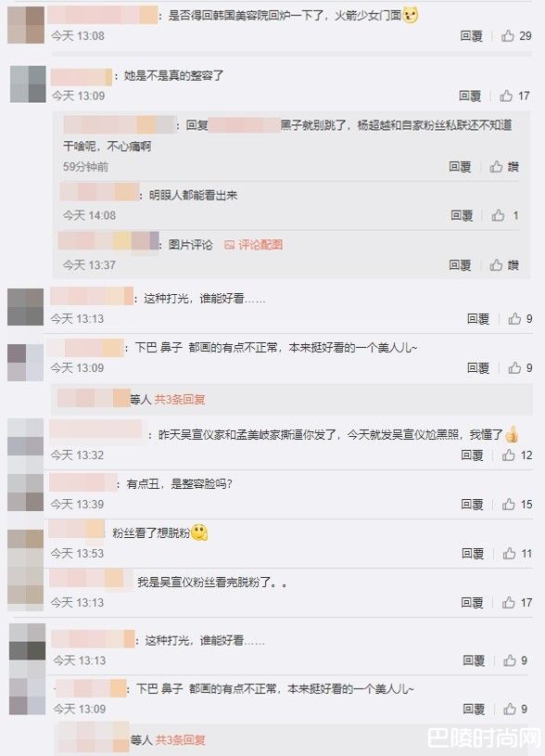Open the 评论配图 image attachment
Image resolution: width=545 pixels, height=756 pixels.
[x=253, y=245]
